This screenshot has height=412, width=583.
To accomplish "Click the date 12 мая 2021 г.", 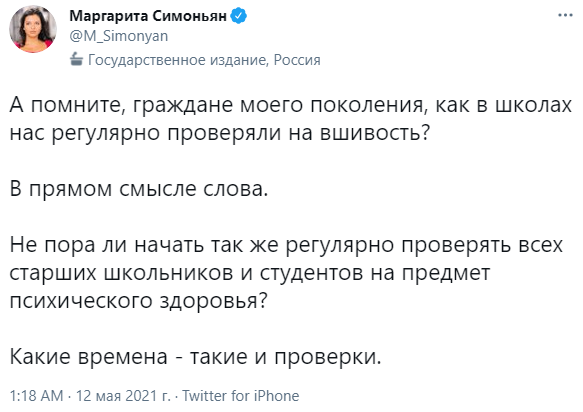I will (123, 396).
